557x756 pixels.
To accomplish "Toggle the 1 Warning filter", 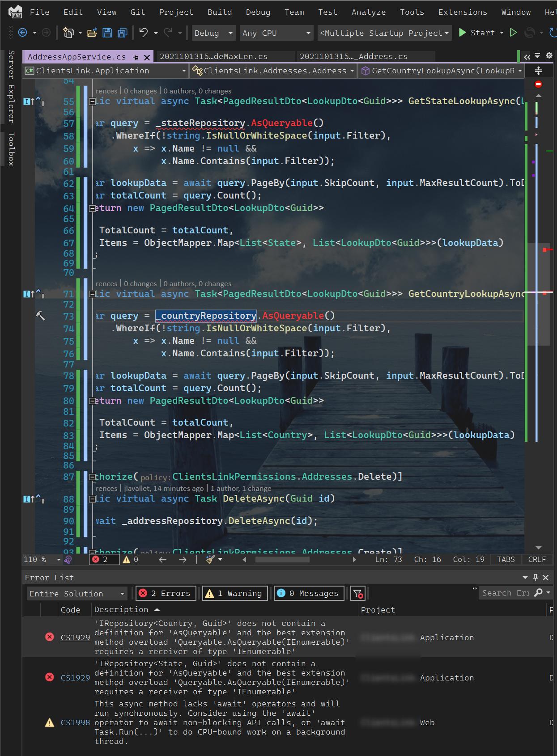I will tap(235, 593).
